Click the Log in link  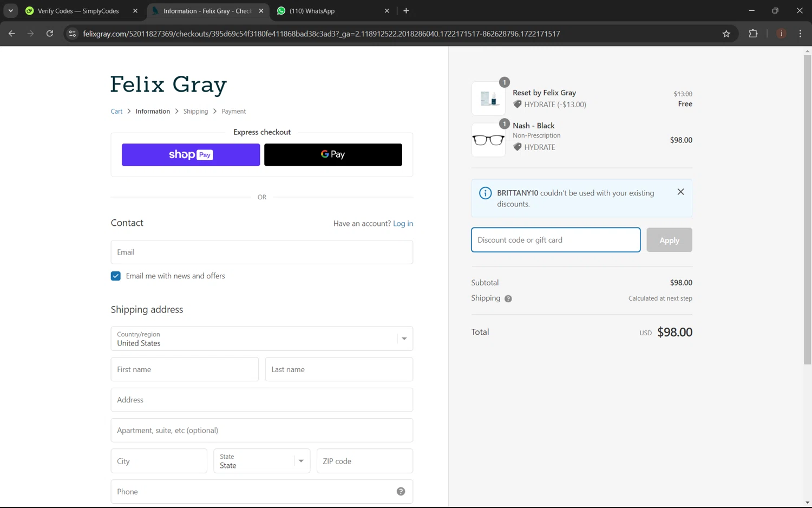point(403,223)
